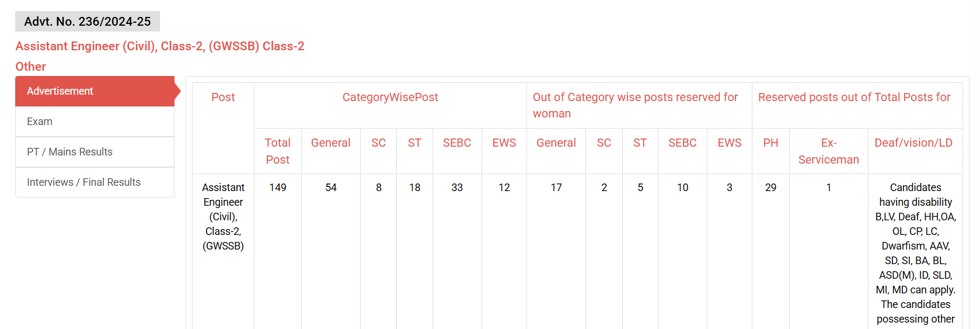Screen dimensions: 980x329
Task: Click the Advt. No. 236/2024-25 label
Action: pyautogui.click(x=88, y=22)
